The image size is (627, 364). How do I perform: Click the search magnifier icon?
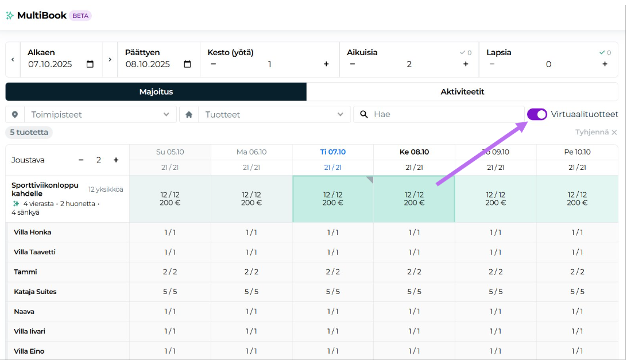364,114
